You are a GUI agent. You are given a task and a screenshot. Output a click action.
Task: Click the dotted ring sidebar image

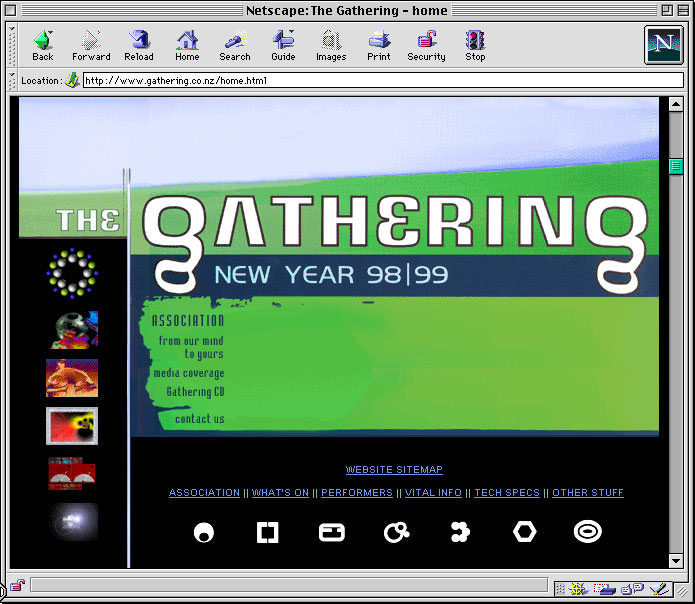[x=72, y=273]
